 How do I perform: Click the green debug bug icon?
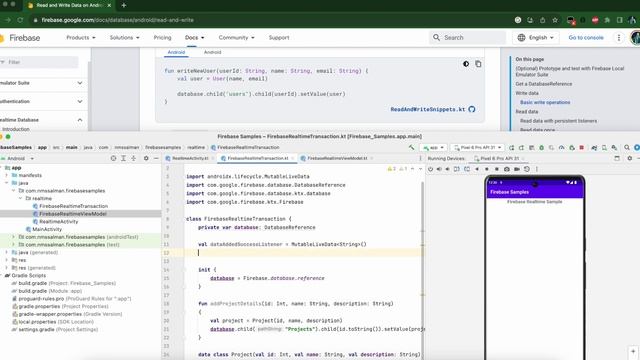(542, 147)
